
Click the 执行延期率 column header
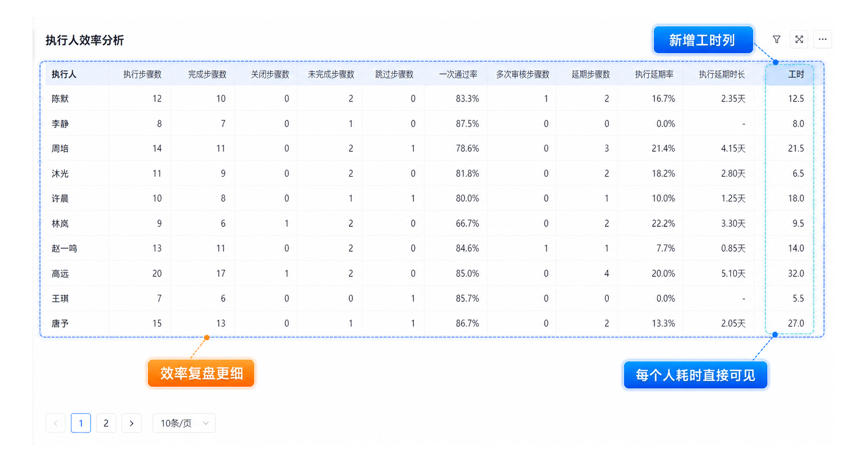[654, 74]
